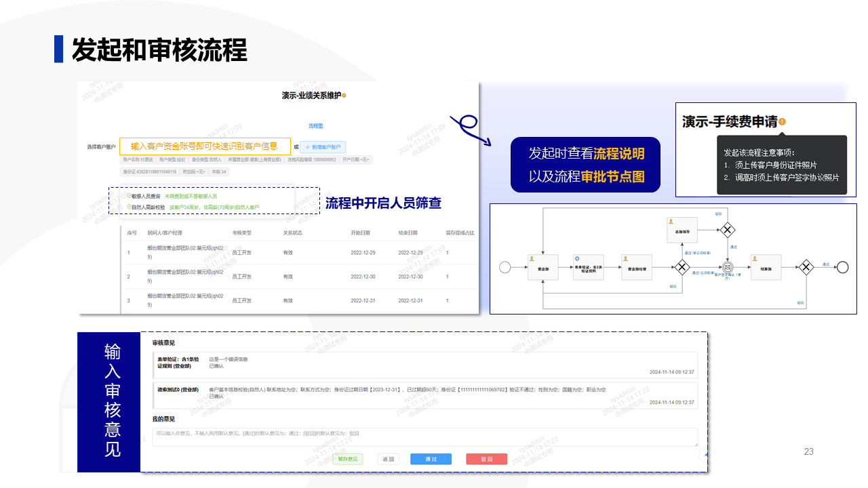
Task: Click the red 驳回 button
Action: point(486,459)
